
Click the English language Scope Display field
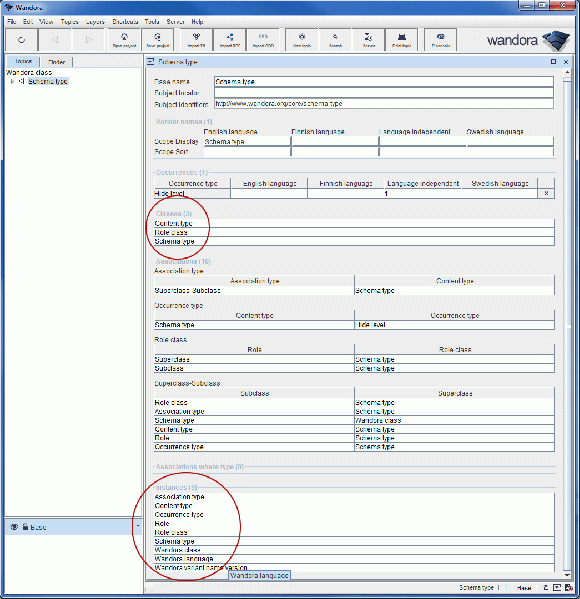click(x=247, y=141)
